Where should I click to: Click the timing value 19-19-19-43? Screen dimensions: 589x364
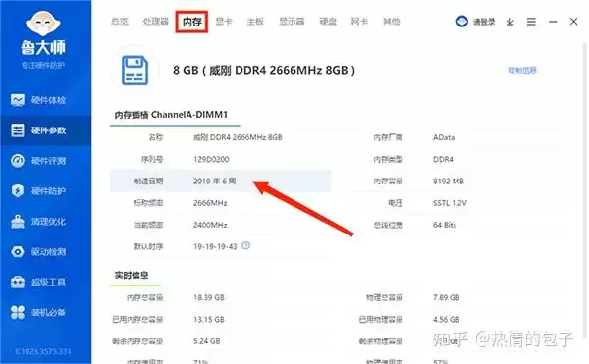pos(215,246)
